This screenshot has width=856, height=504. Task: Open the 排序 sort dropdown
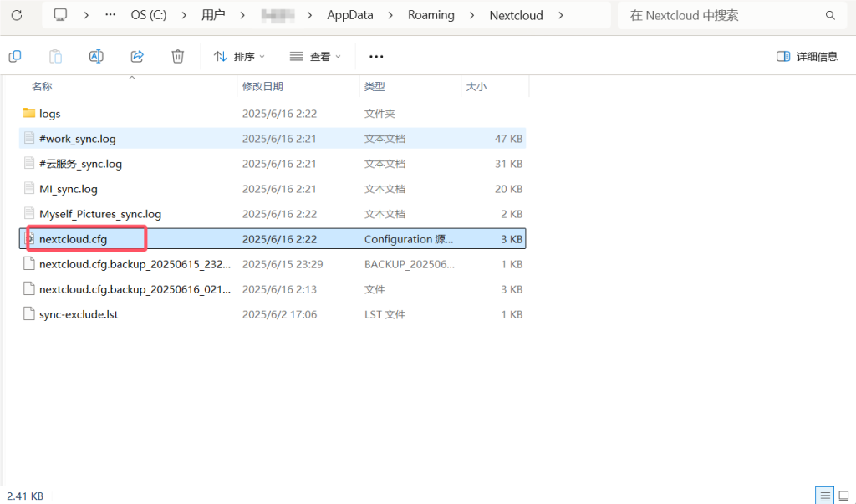239,56
